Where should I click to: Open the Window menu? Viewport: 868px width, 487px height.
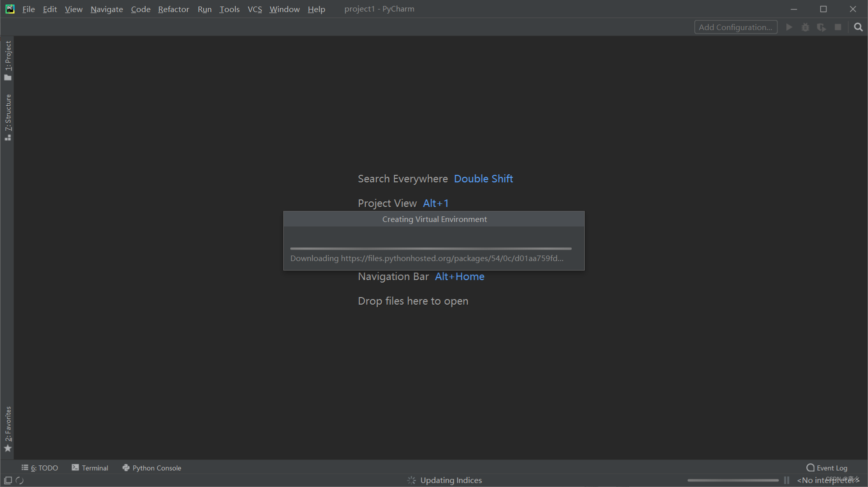284,9
